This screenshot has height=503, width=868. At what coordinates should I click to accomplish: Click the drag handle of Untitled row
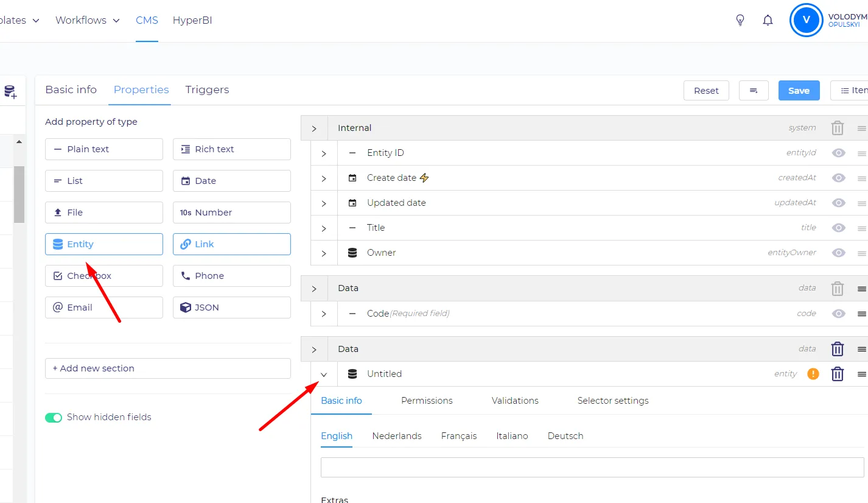(862, 374)
